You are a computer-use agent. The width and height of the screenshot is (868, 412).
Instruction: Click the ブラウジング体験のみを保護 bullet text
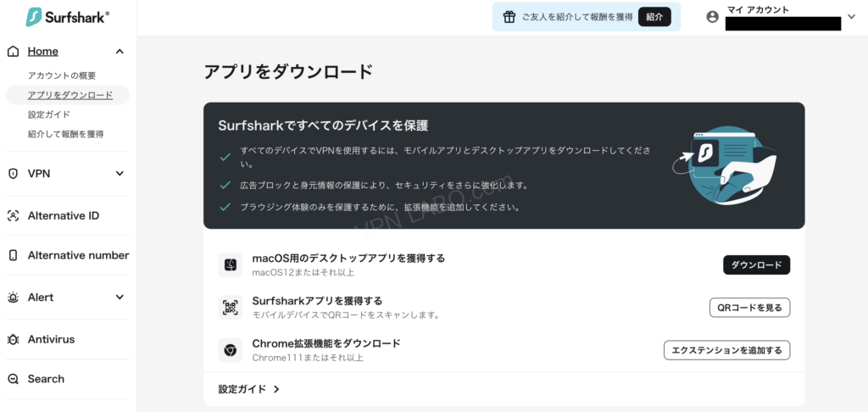point(381,208)
